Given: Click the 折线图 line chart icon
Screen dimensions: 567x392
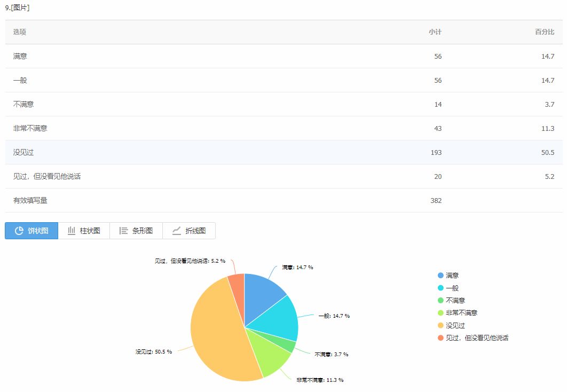Looking at the screenshot, I should coord(177,231).
